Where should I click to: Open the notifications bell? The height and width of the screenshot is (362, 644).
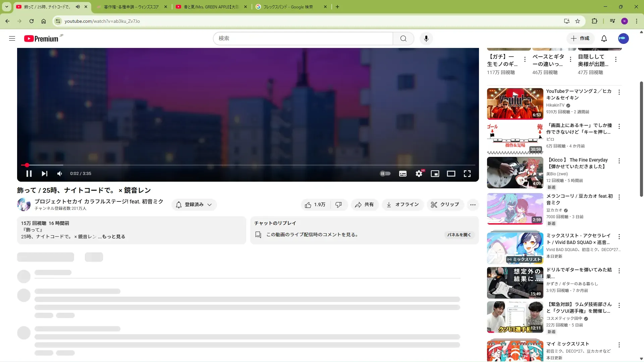tap(604, 39)
